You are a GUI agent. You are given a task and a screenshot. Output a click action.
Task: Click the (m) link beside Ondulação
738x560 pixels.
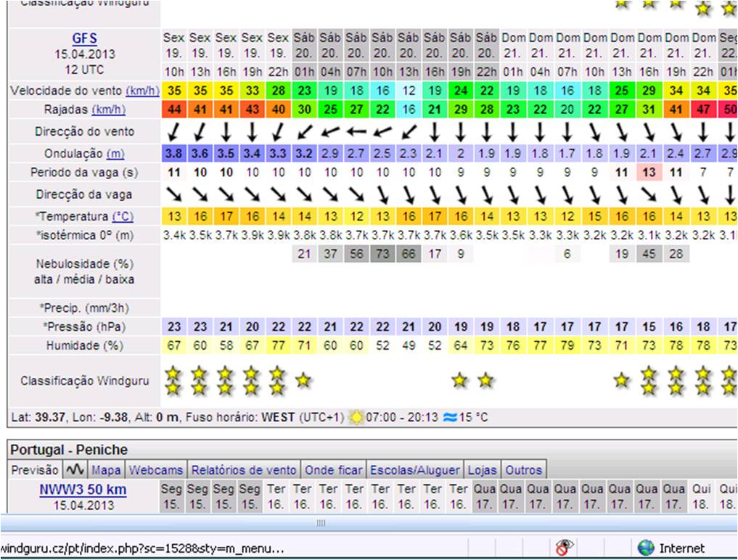115,153
